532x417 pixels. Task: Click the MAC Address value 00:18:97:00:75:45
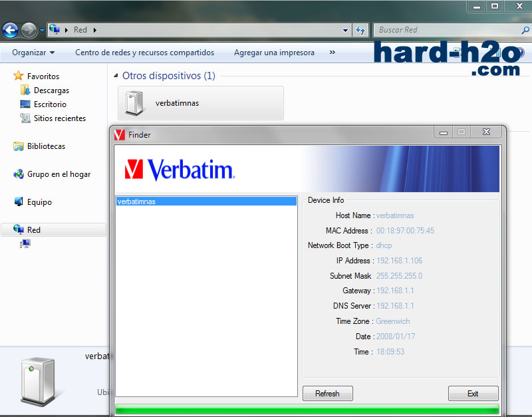pos(405,231)
